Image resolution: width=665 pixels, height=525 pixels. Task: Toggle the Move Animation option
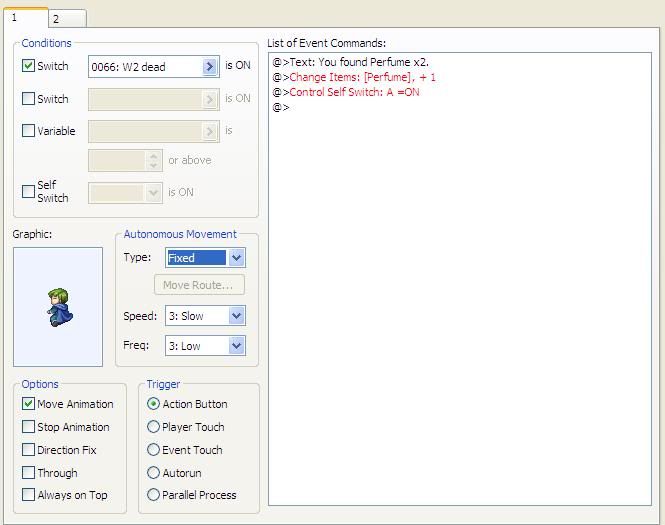click(28, 404)
